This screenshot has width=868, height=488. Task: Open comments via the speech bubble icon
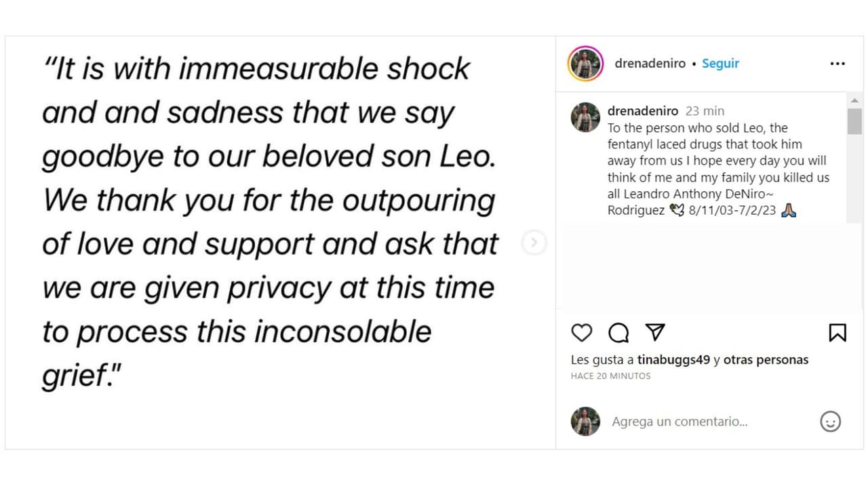tap(618, 333)
